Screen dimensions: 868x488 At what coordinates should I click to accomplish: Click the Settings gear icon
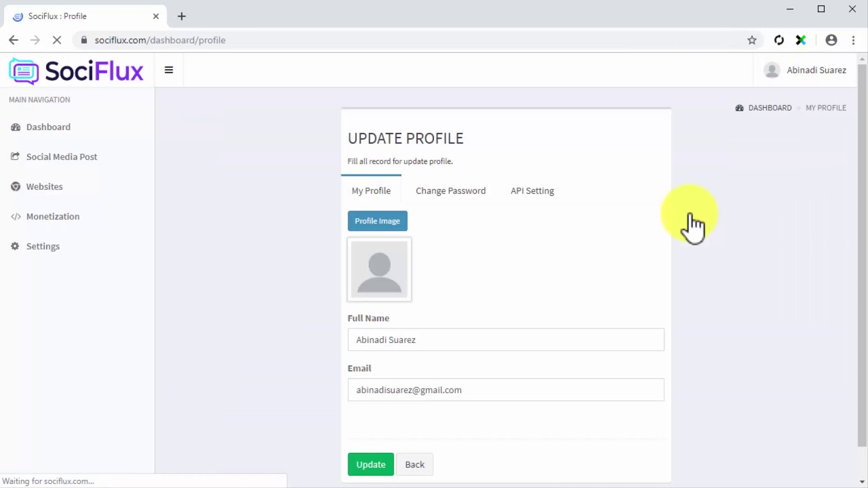coord(16,246)
